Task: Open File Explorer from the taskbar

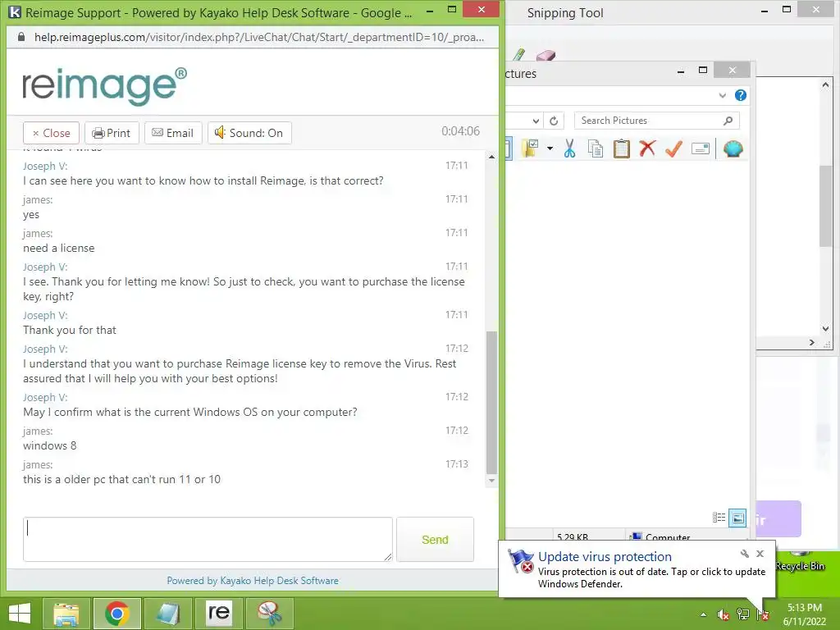Action: tap(66, 614)
